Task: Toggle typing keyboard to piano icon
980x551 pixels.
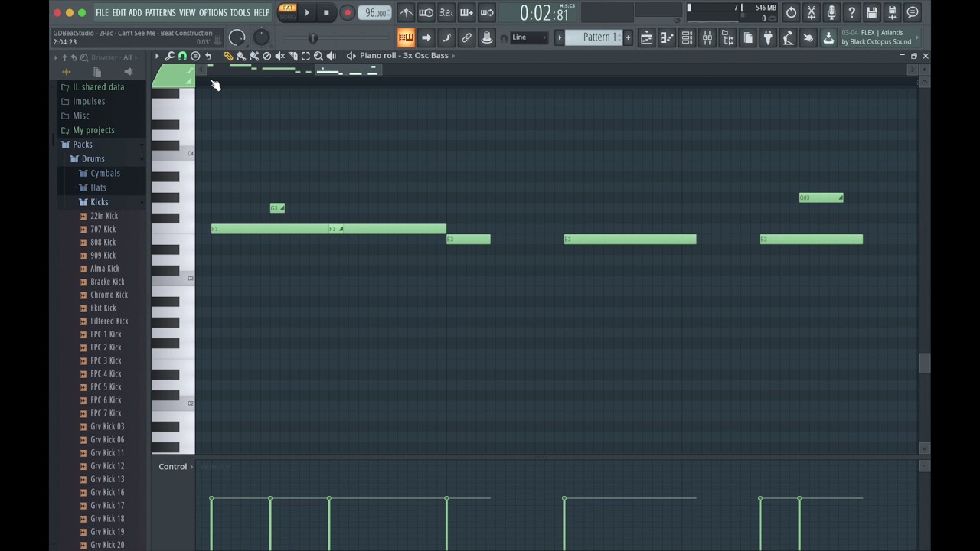Action: coord(406,37)
